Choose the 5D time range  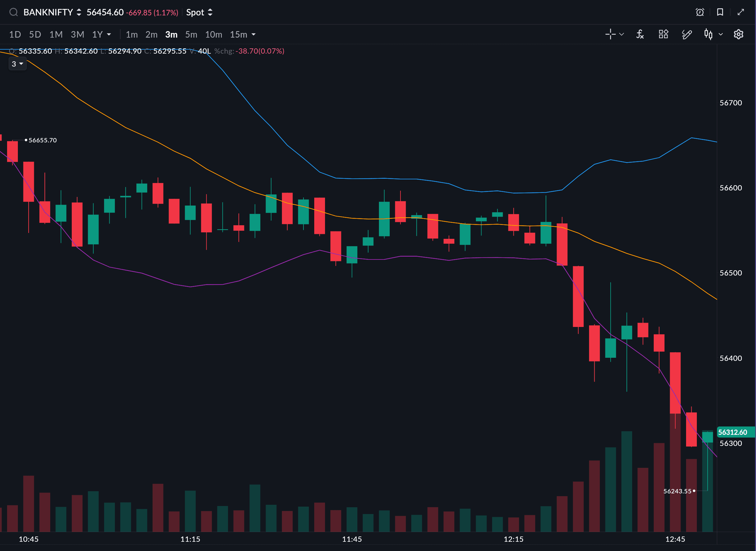35,34
